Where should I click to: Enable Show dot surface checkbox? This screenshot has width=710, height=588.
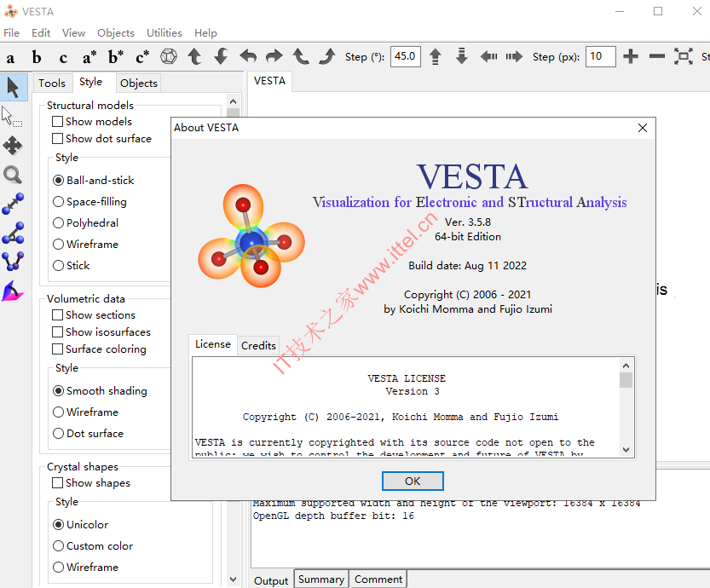pyautogui.click(x=57, y=139)
